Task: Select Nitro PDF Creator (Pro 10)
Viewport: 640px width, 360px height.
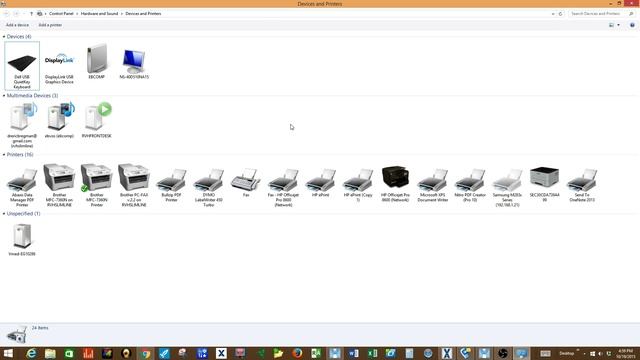Action: (x=470, y=185)
